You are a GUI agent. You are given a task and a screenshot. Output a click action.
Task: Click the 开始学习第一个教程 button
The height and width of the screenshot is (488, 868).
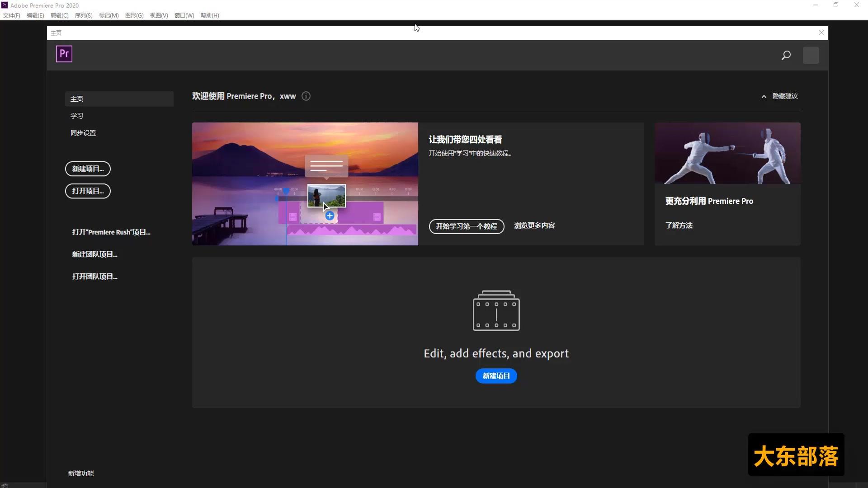[x=466, y=226]
